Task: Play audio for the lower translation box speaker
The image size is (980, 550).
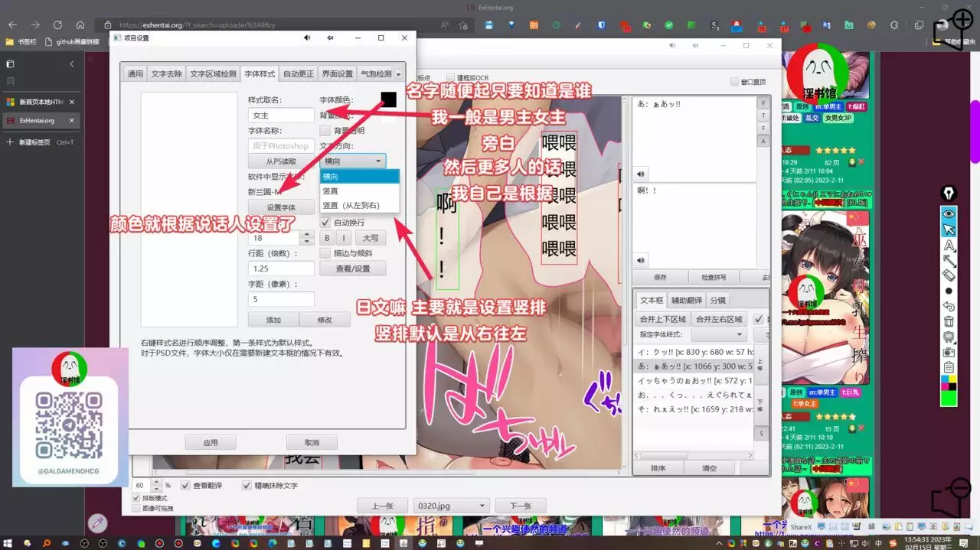Action: [641, 260]
